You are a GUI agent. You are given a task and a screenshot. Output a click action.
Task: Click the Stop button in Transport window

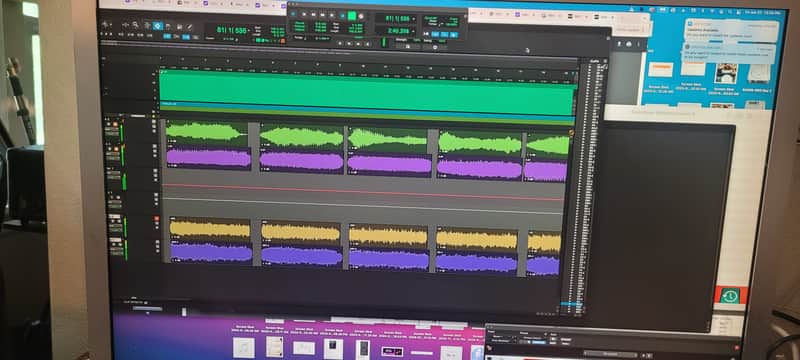point(342,16)
